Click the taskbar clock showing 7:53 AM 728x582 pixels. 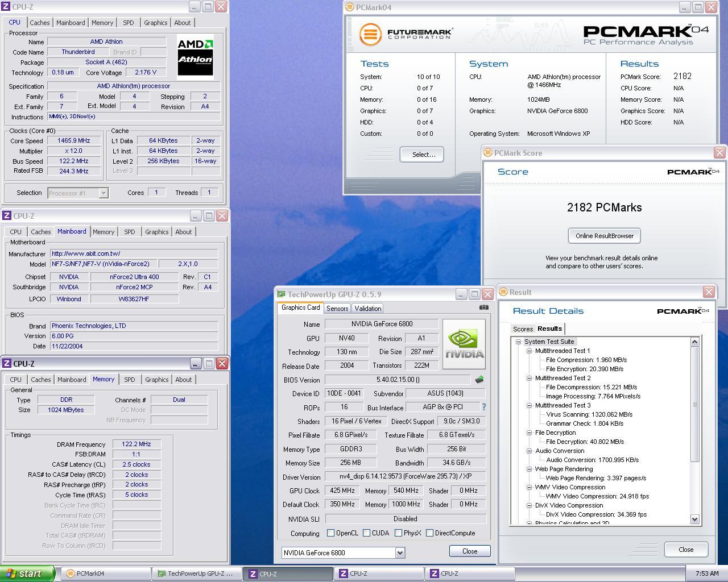point(706,573)
